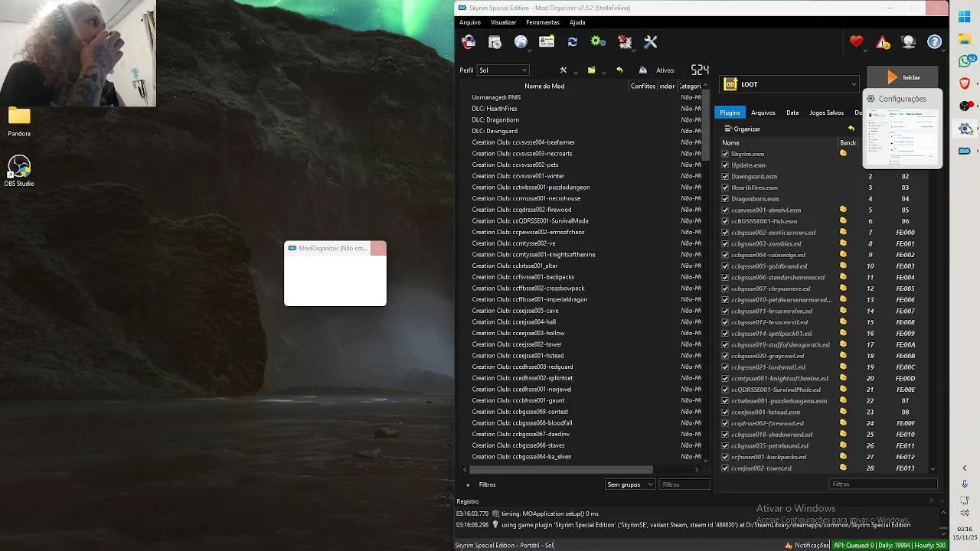Open the tools puzzle-piece icon
This screenshot has height=551, width=980.
pos(625,42)
